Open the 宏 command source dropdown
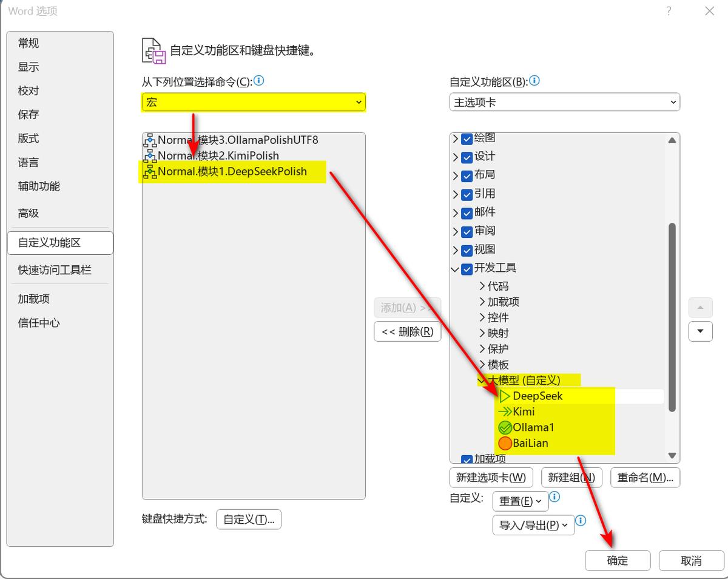728x579 pixels. pyautogui.click(x=254, y=103)
